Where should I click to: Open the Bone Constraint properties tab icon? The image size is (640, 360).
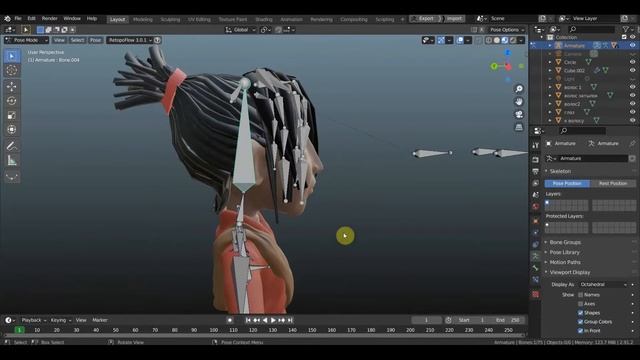pos(536,280)
